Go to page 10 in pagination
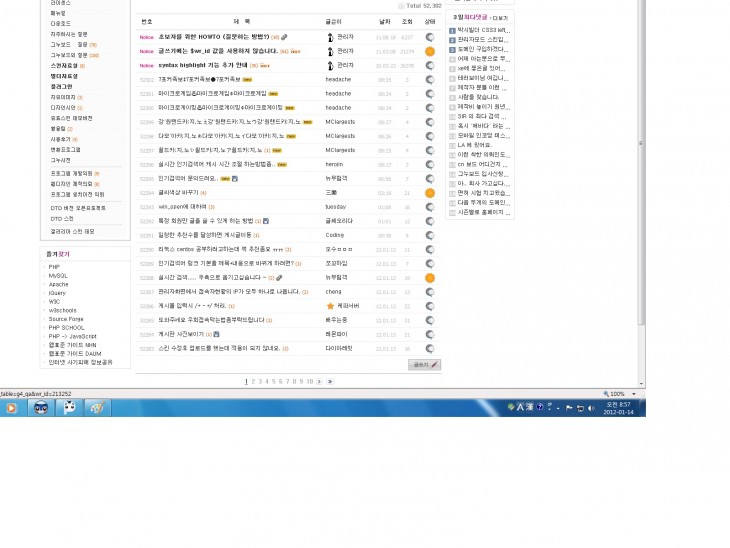Screen dimensions: 730x548 coord(310,381)
